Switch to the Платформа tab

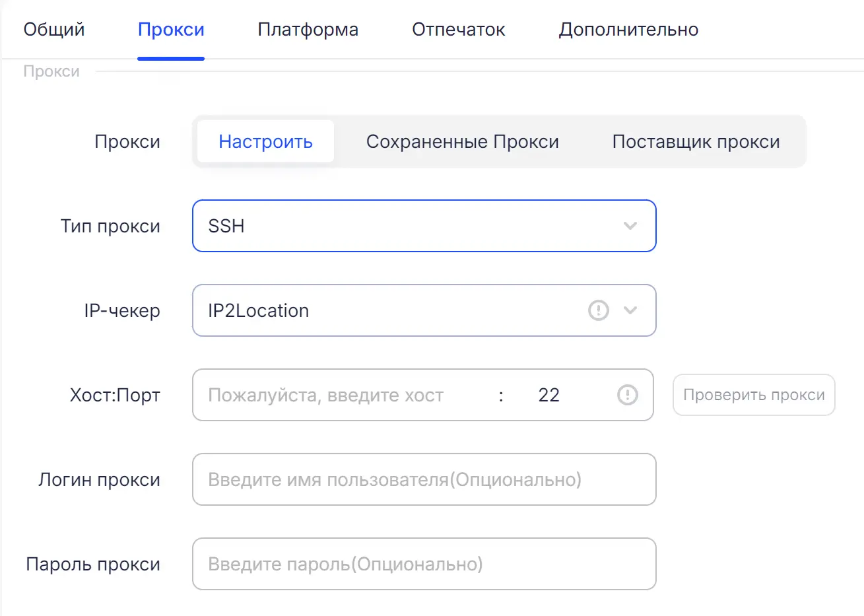(x=308, y=30)
